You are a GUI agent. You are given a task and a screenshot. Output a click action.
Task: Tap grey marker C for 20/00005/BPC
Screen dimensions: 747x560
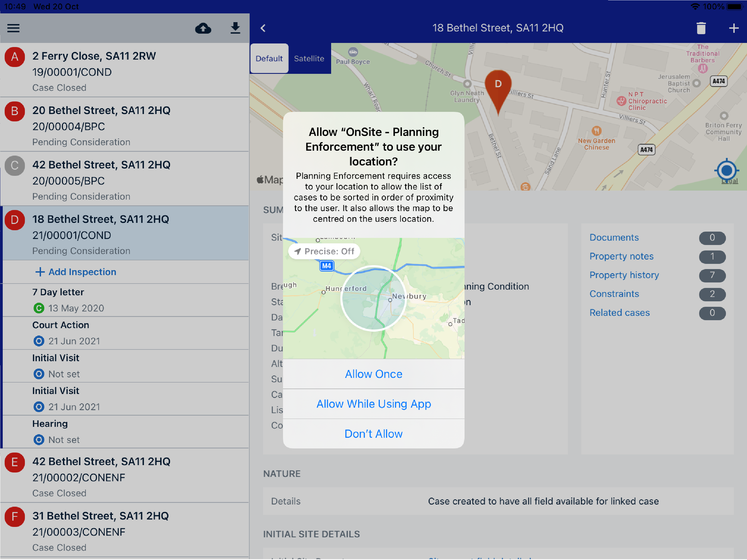click(14, 165)
